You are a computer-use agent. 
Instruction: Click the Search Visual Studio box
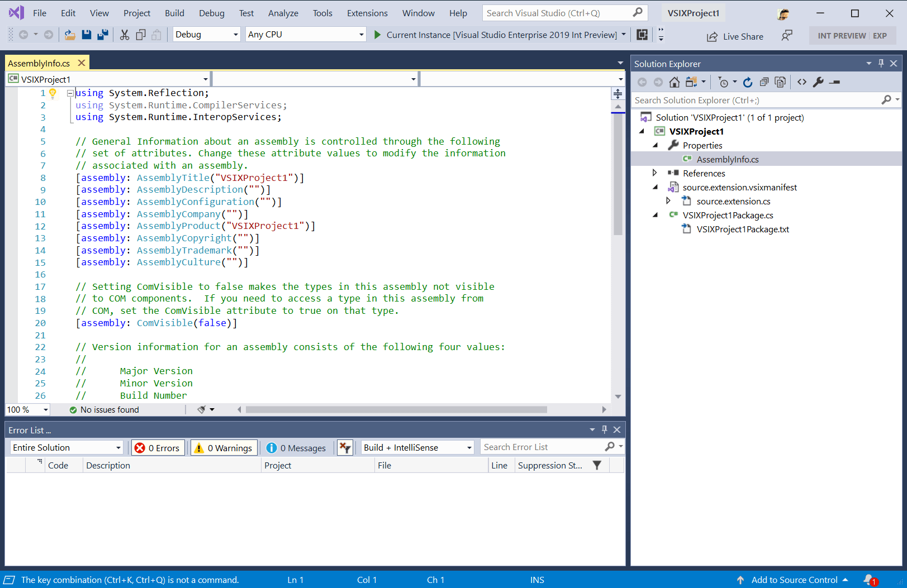(x=564, y=13)
